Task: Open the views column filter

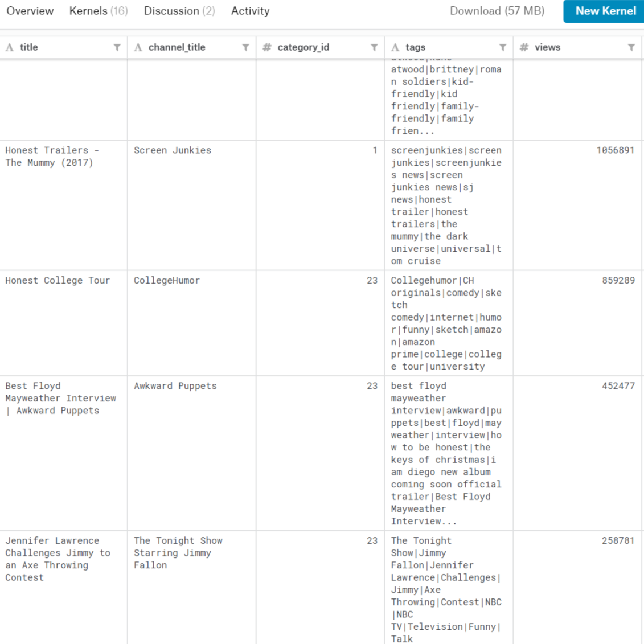Action: pos(631,48)
